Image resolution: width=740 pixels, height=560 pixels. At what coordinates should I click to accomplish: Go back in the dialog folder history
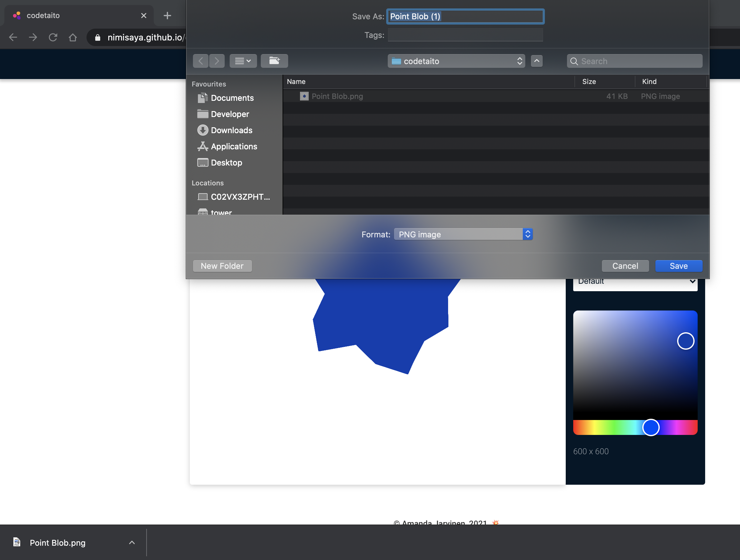(x=201, y=61)
